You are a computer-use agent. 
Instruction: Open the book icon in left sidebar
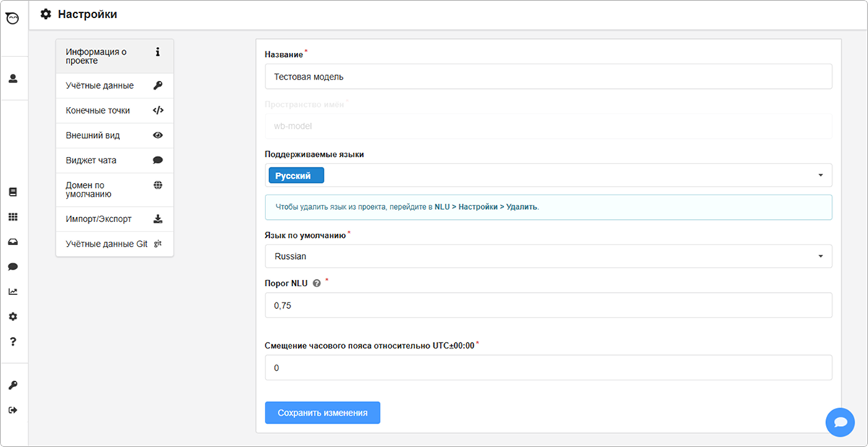pyautogui.click(x=12, y=192)
